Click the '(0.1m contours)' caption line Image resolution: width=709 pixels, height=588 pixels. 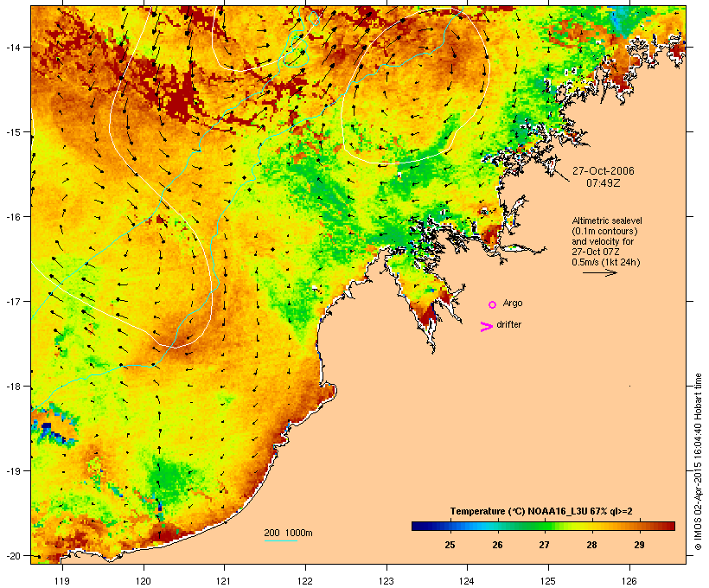click(x=604, y=231)
